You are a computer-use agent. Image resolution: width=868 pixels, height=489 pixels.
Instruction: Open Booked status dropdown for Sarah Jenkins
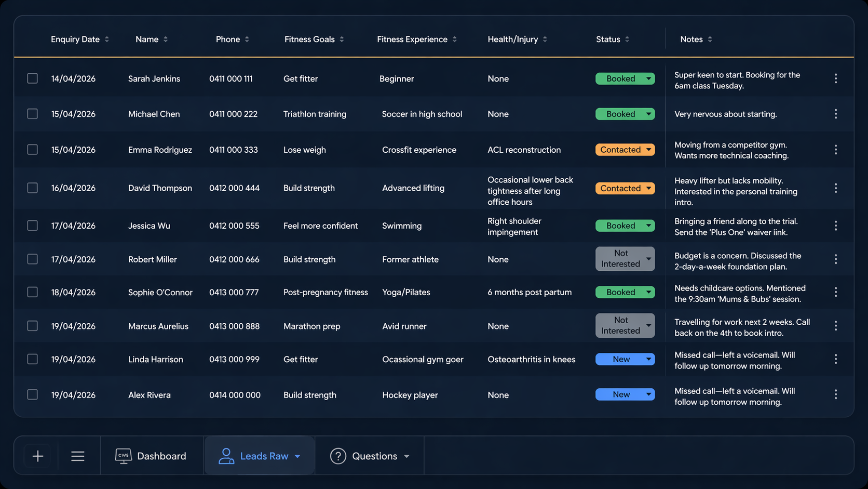pyautogui.click(x=625, y=78)
